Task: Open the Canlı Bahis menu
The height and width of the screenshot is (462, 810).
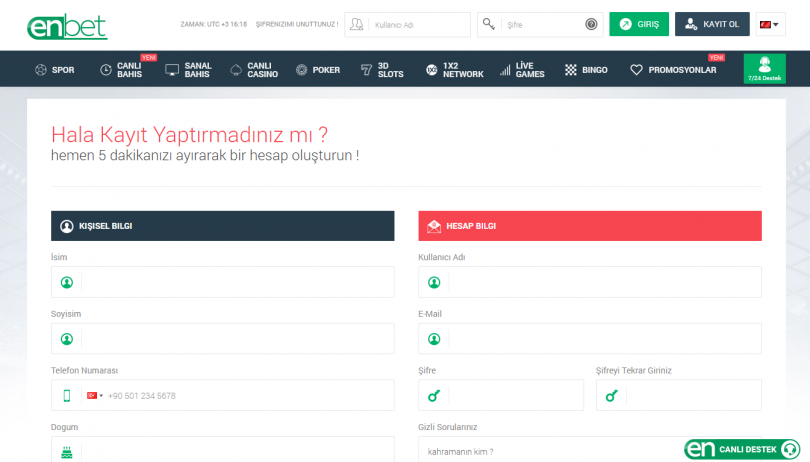Action: click(121, 70)
